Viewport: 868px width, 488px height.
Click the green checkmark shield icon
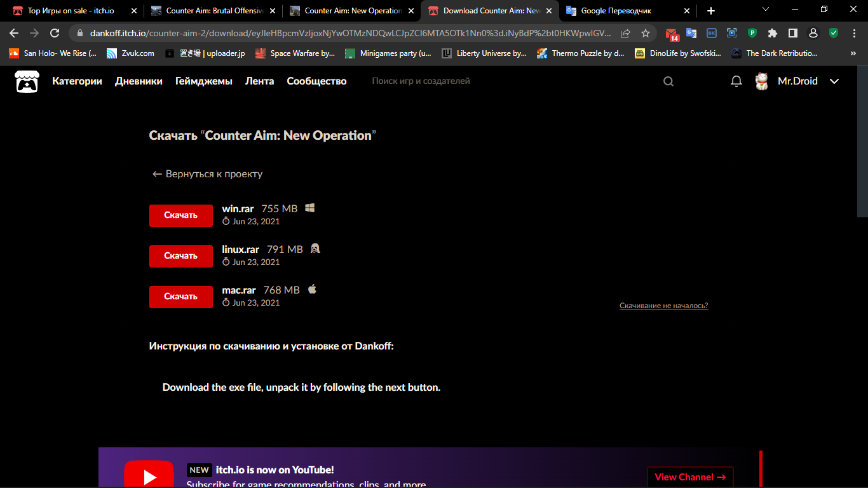coord(834,33)
